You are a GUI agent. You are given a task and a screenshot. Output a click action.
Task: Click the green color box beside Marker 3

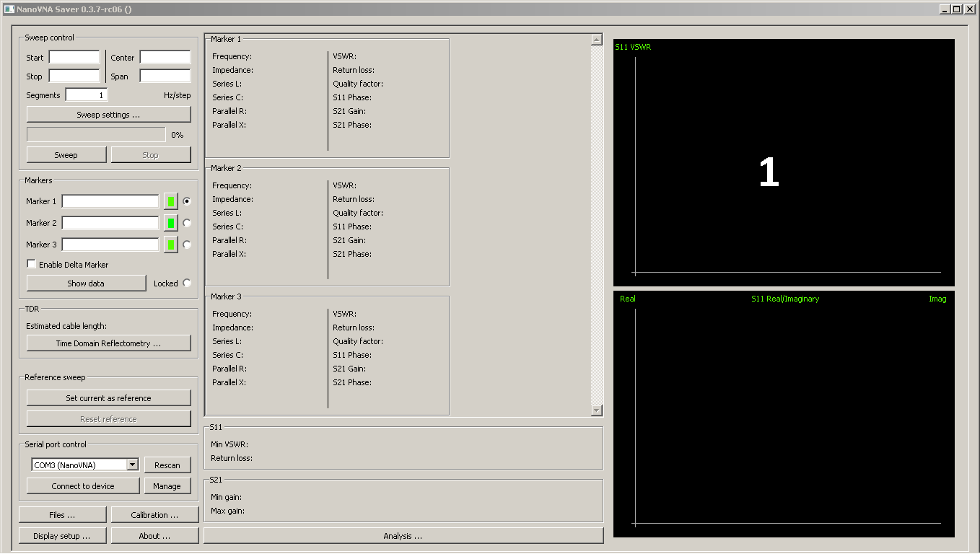pos(171,244)
